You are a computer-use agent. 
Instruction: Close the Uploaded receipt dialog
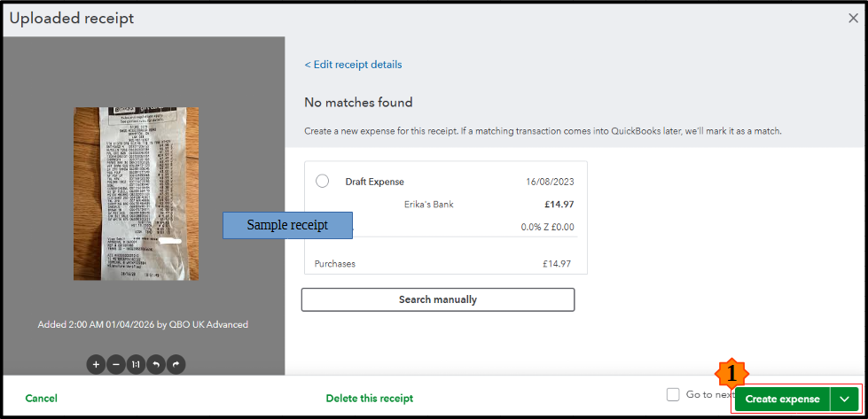[853, 18]
